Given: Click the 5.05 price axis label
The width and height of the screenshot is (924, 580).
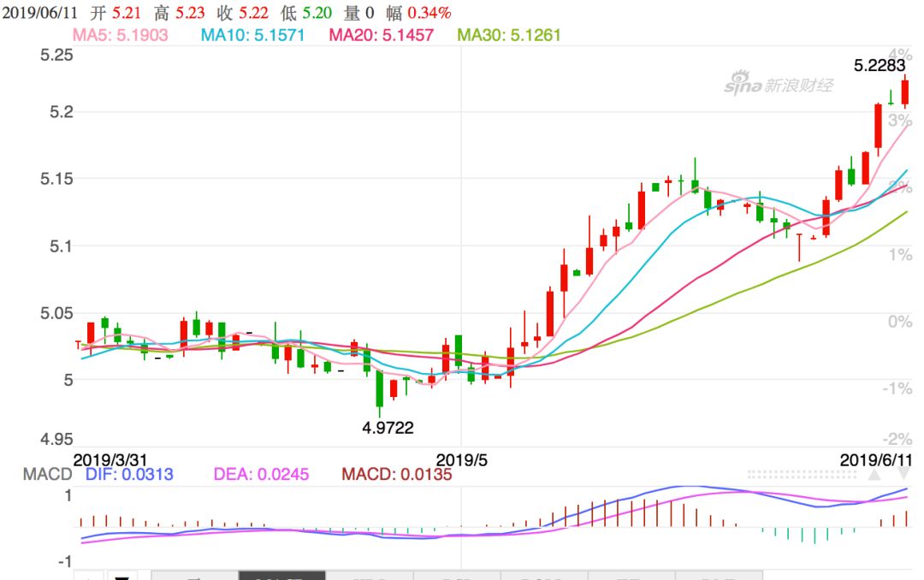Looking at the screenshot, I should click(56, 313).
